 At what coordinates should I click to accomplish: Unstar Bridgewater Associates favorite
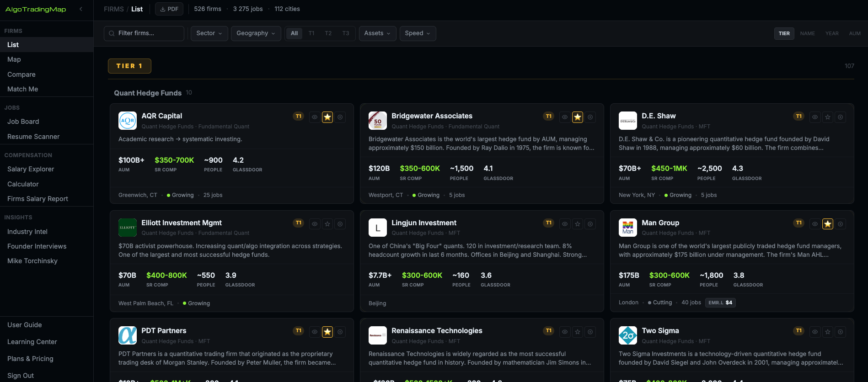(x=578, y=117)
